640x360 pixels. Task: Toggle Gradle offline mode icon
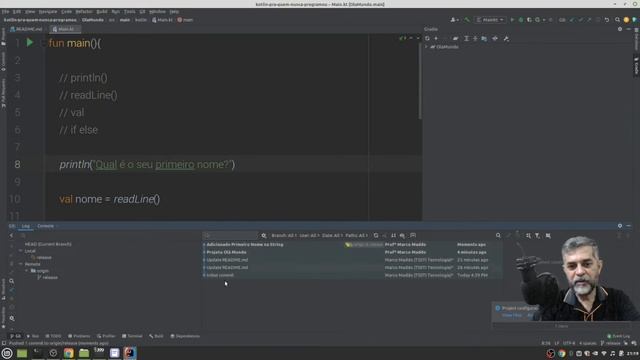[x=495, y=38]
